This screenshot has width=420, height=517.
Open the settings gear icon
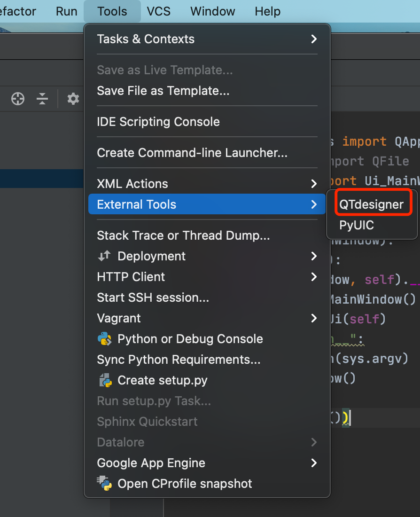[x=73, y=99]
